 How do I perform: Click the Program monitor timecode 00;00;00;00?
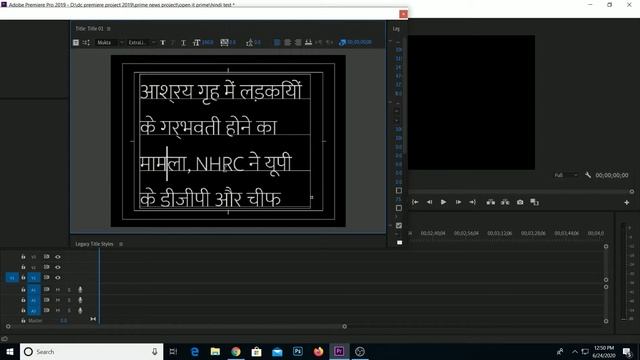click(x=611, y=175)
